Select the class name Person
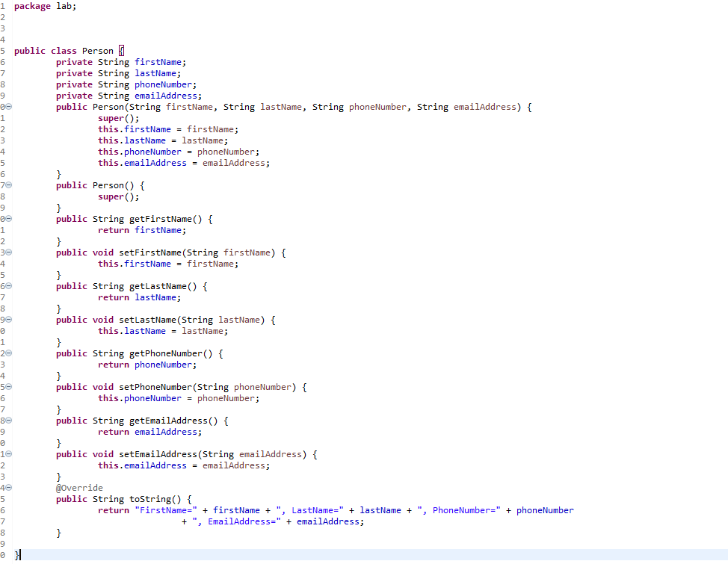728x564 pixels. [x=97, y=50]
